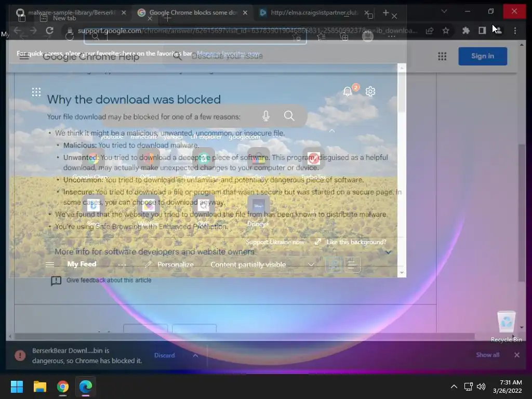
Task: Open the Chrome Extensions puzzle icon
Action: tap(466, 31)
